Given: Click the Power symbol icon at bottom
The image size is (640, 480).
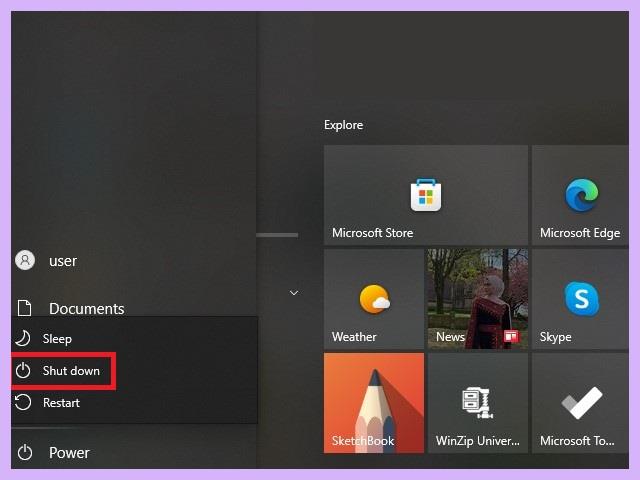Looking at the screenshot, I should tap(25, 452).
